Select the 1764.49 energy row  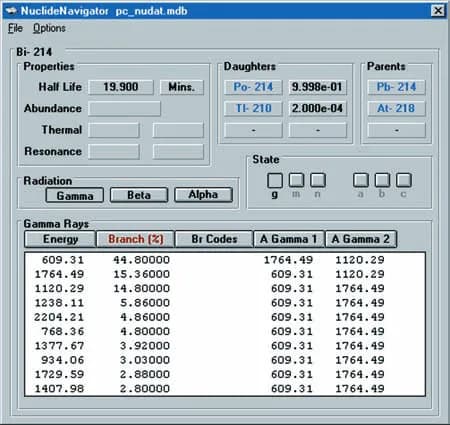click(225, 274)
